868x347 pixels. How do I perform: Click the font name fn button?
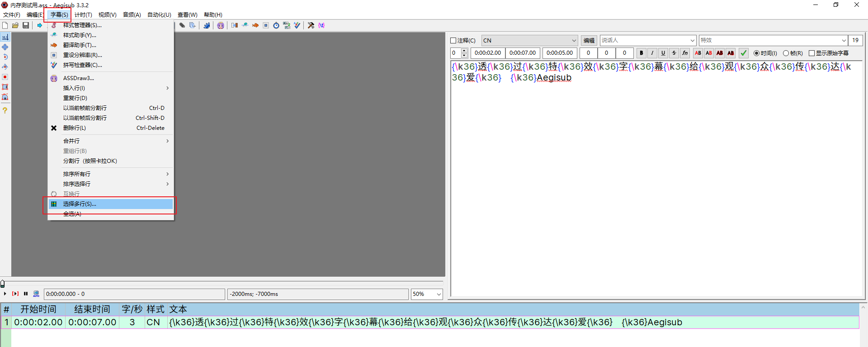coord(685,53)
